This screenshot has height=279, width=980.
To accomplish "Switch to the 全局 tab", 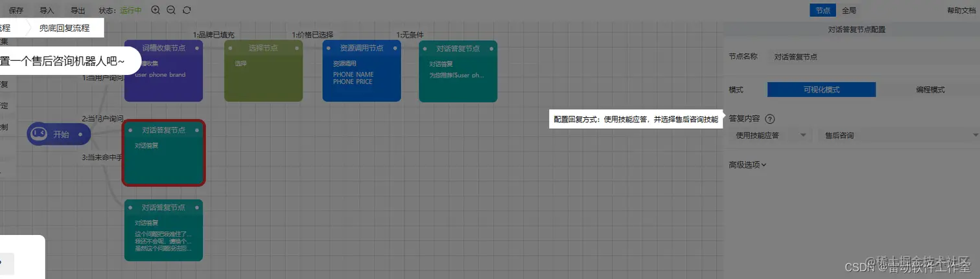I will click(x=849, y=10).
